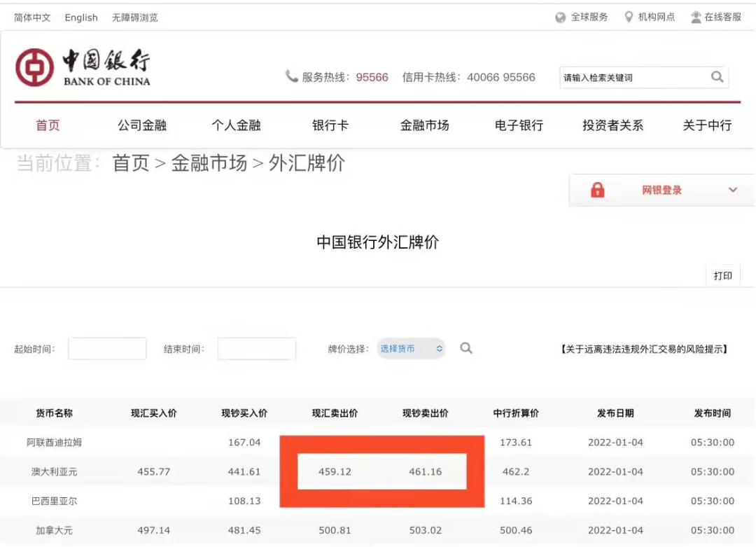The image size is (756, 547).
Task: Open the 选择货币 currency dropdown
Action: (411, 349)
